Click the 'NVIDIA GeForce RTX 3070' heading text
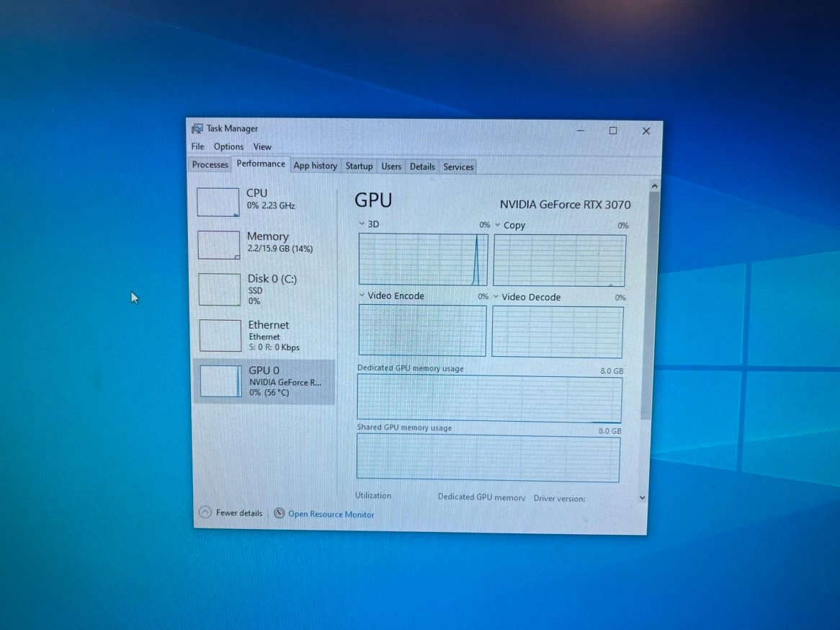 [566, 204]
